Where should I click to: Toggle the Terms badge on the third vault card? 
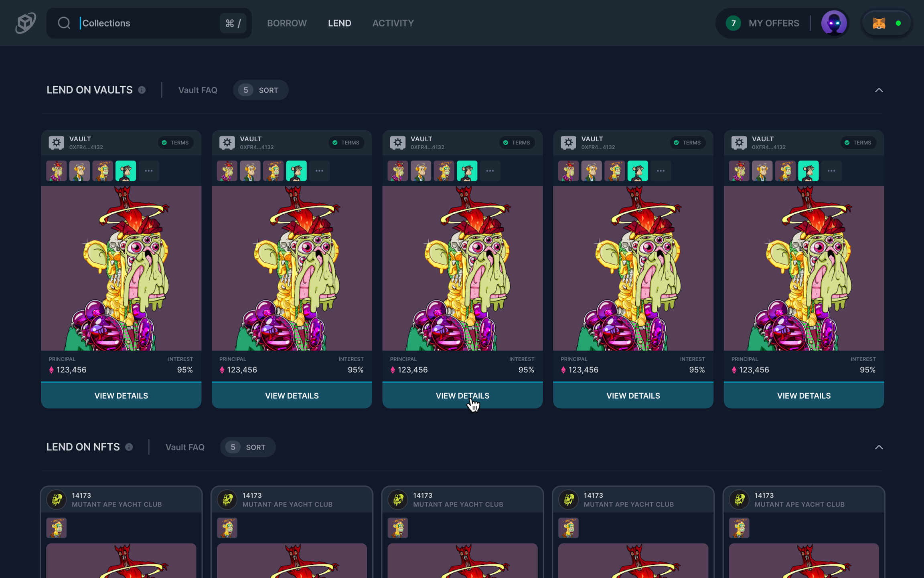point(517,142)
